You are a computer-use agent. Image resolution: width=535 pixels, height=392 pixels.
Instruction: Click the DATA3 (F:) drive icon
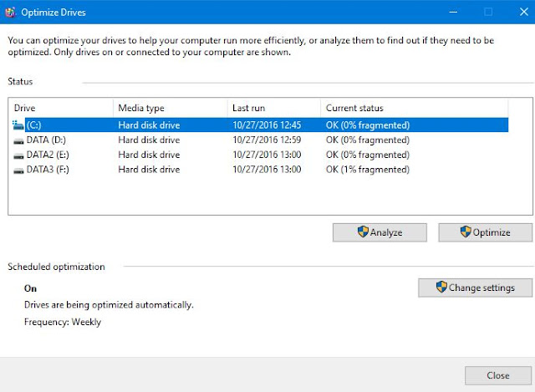[x=18, y=171]
